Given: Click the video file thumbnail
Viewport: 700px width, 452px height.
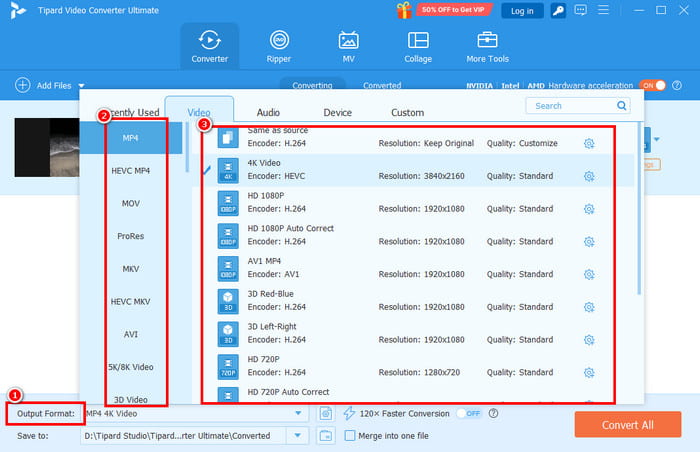Looking at the screenshot, I should tap(47, 147).
